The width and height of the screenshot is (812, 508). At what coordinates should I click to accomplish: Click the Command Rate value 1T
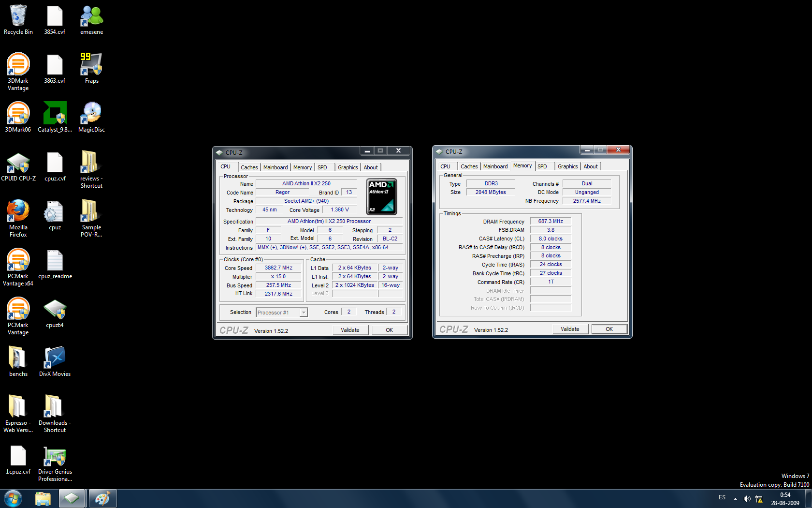click(551, 282)
